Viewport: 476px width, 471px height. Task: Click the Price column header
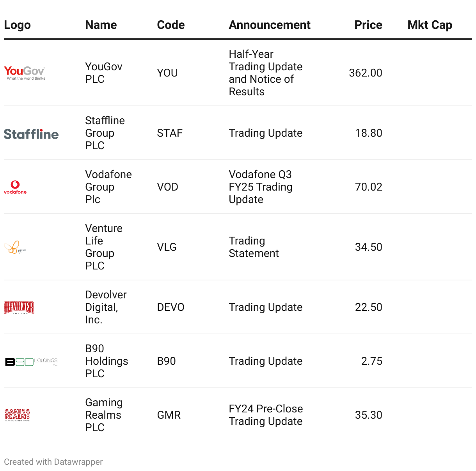pos(368,25)
